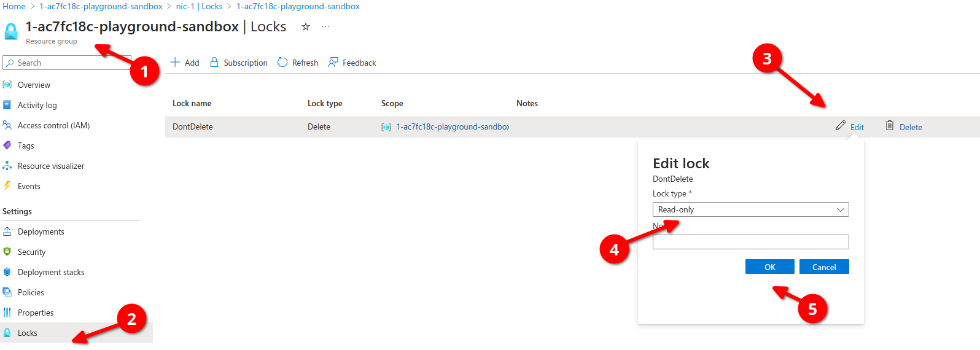Open the nic-1 | Locks breadcrumb

tap(199, 6)
